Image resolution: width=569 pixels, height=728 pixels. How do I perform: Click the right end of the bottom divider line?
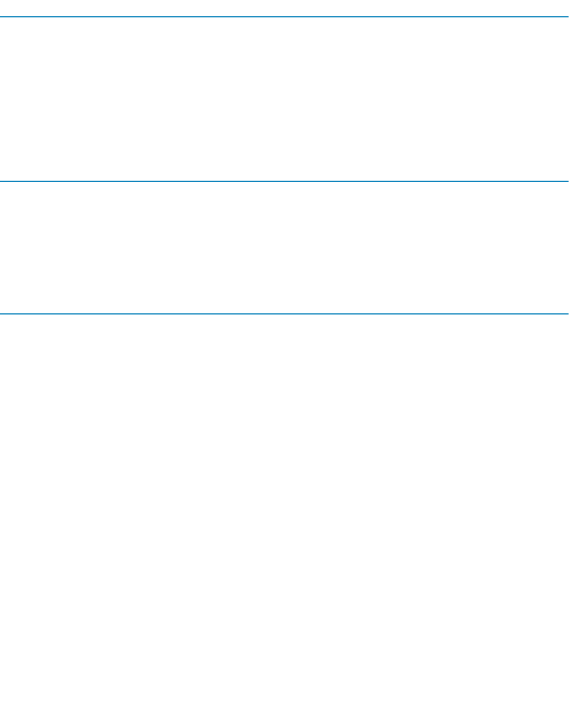(566, 313)
